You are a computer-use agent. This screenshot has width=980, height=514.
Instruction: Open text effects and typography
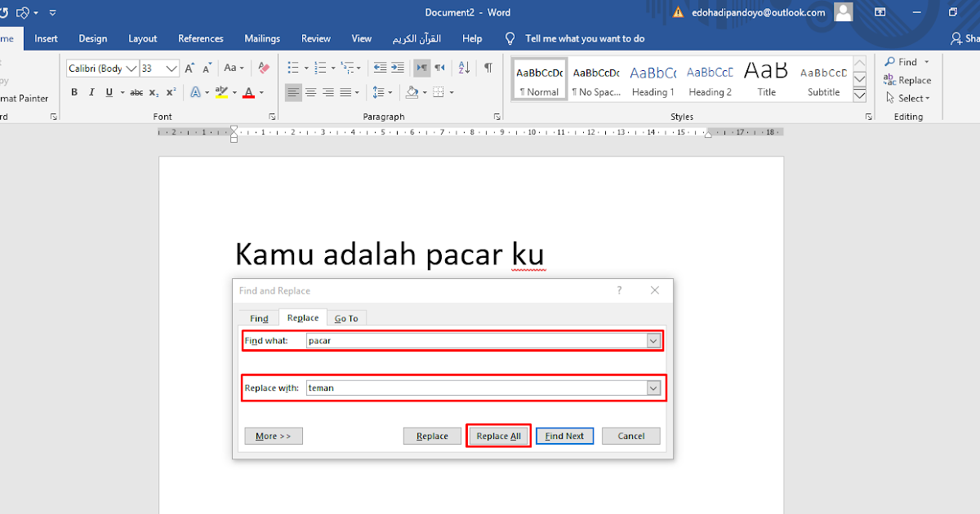click(x=197, y=92)
